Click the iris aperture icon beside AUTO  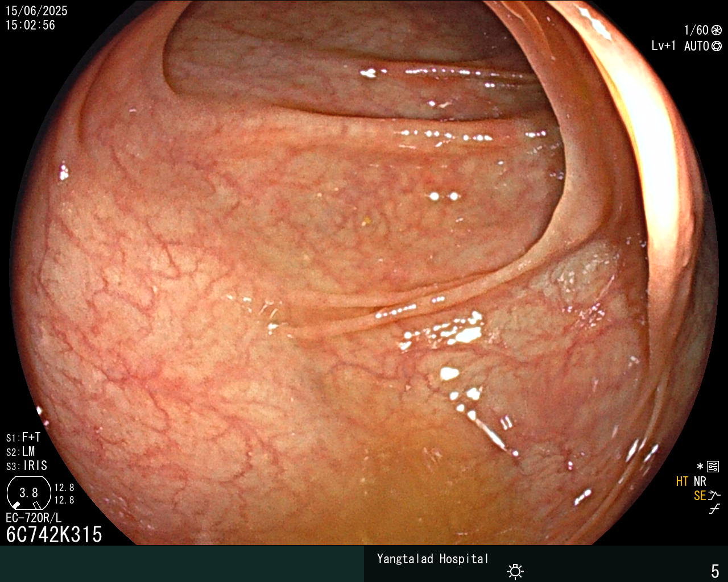point(717,46)
